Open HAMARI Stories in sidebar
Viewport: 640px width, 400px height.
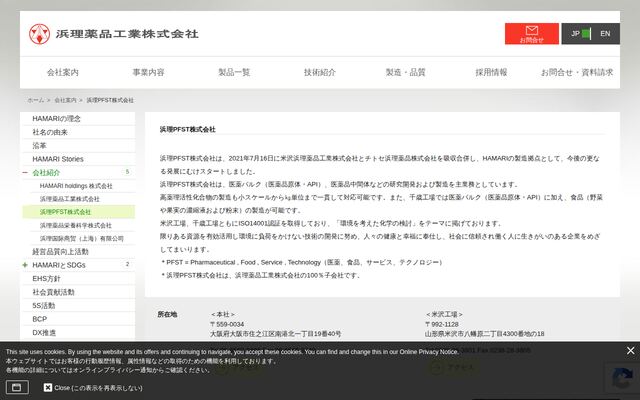(78, 159)
